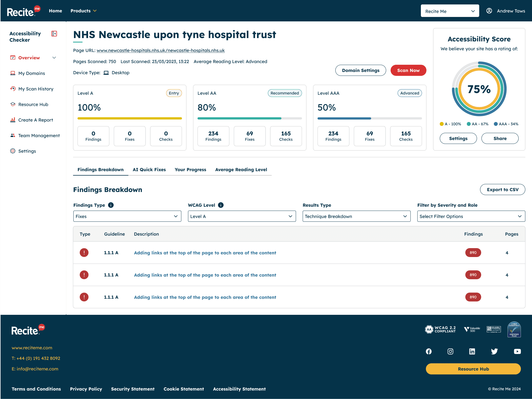Go to Home in the top navigation
Image resolution: width=532 pixels, height=399 pixels.
[x=56, y=11]
